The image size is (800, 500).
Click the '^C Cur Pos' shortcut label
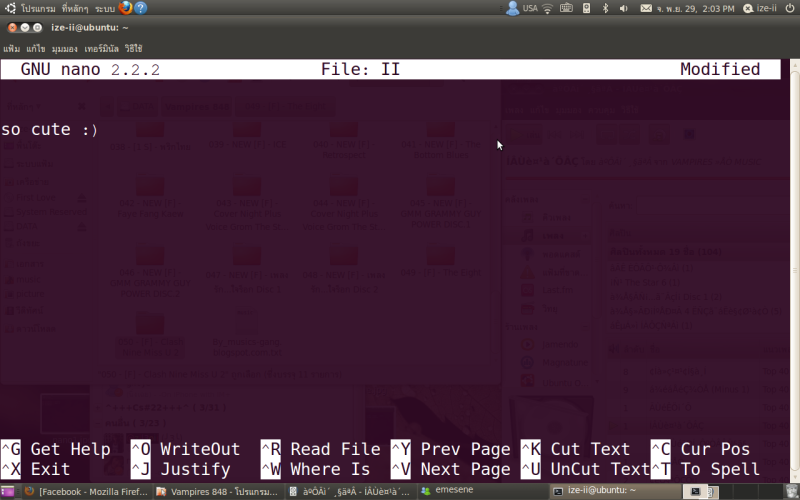pyautogui.click(x=701, y=449)
